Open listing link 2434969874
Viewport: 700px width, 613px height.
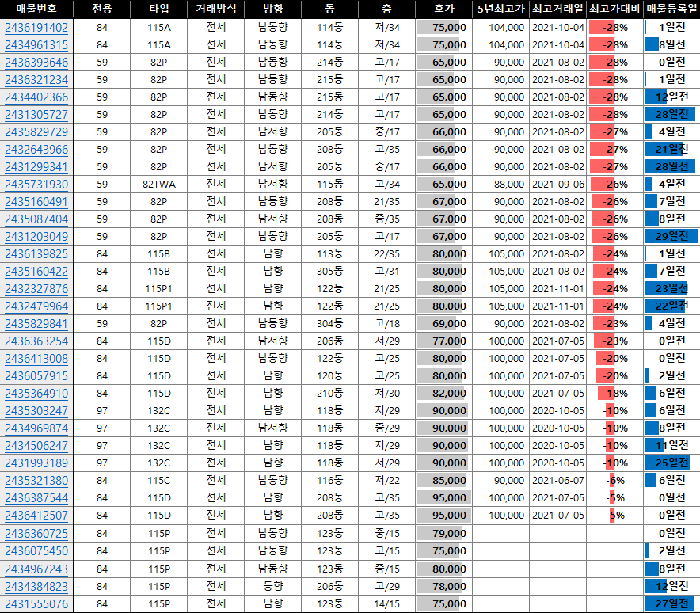pos(36,428)
